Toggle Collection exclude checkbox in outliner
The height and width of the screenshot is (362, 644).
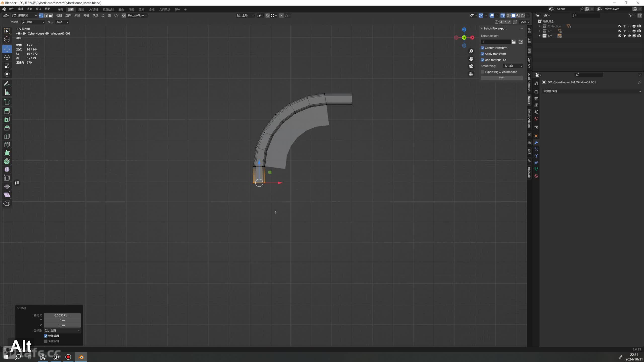click(x=620, y=26)
